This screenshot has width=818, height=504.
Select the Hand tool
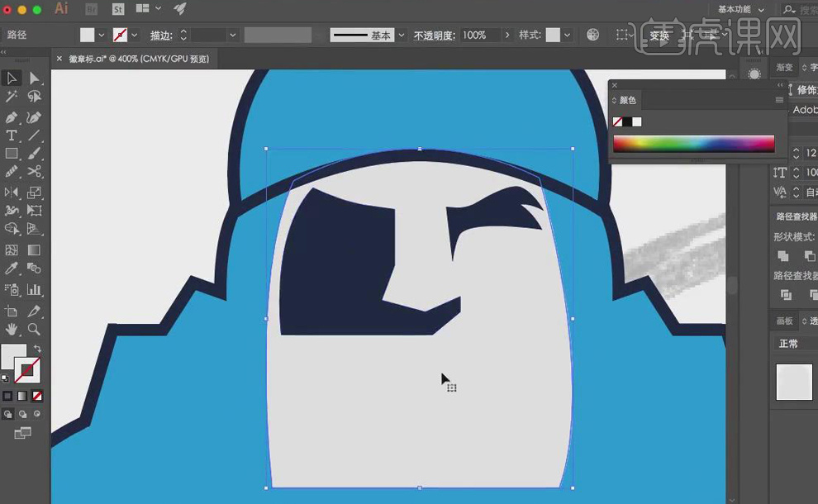tap(12, 329)
